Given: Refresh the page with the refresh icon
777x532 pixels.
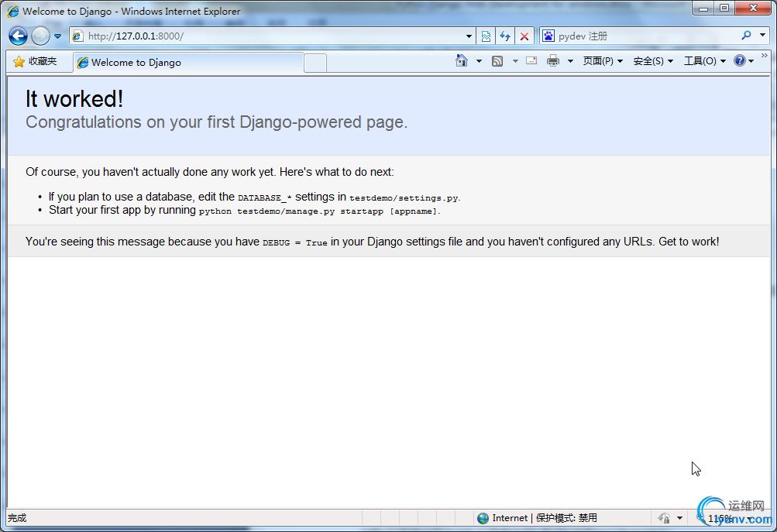Looking at the screenshot, I should (505, 36).
